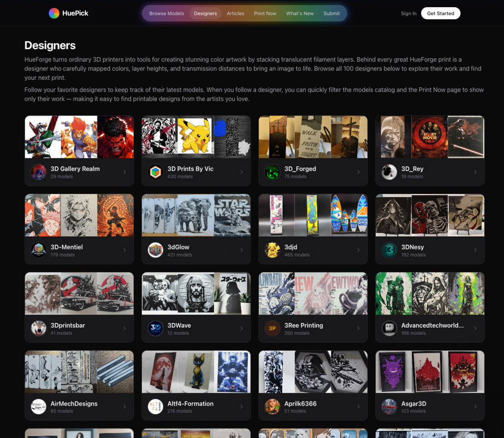504x438 pixels.
Task: Open the 3D Prints By Vic avatar
Action: click(155, 172)
